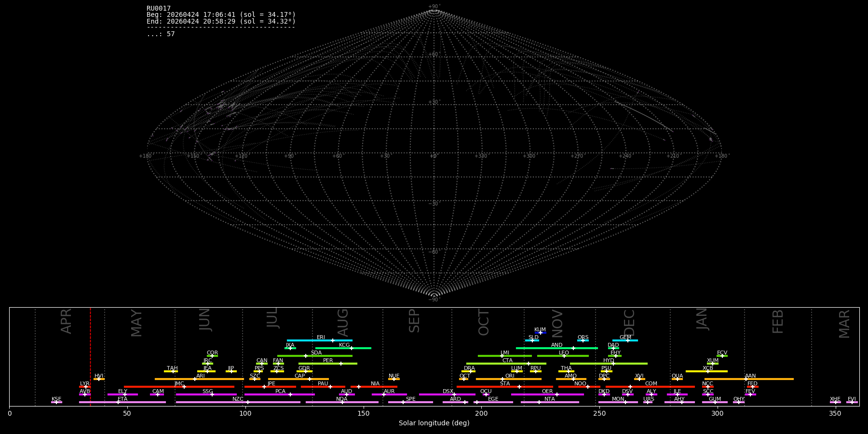Image resolution: width=868 pixels, height=434 pixels.
Task: Click the AUR shower label
Action: (389, 391)
